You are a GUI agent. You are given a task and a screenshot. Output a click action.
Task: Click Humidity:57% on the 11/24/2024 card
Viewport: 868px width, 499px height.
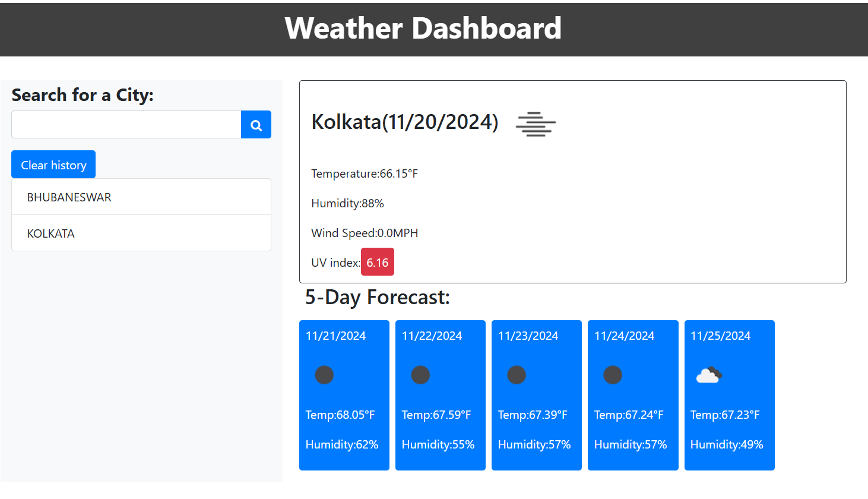coord(631,444)
